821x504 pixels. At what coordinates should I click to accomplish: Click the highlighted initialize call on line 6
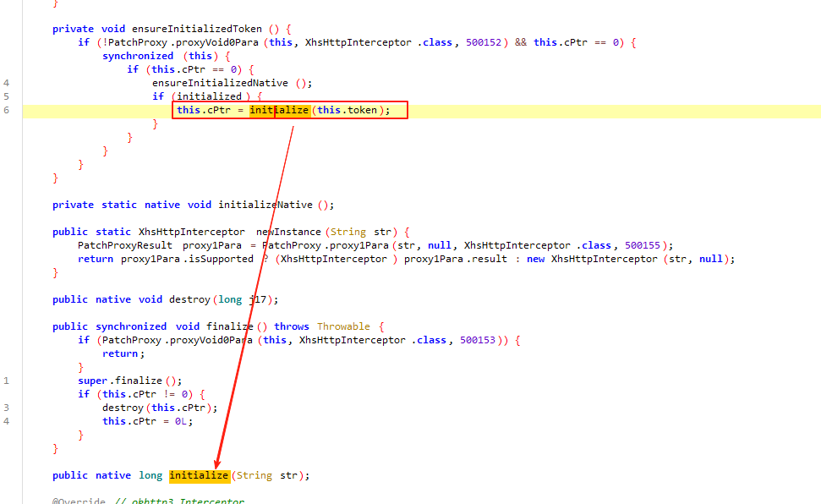click(x=278, y=110)
